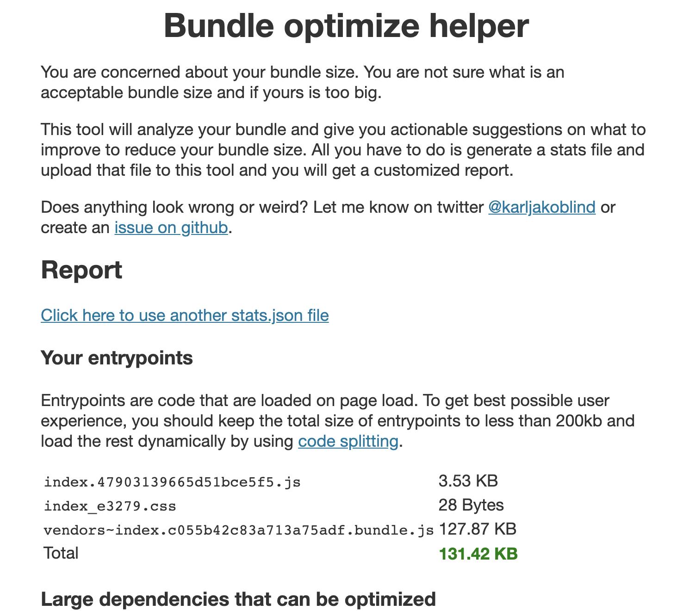Image resolution: width=683 pixels, height=616 pixels.
Task: Click the 28 Bytes size value
Action: (x=471, y=505)
